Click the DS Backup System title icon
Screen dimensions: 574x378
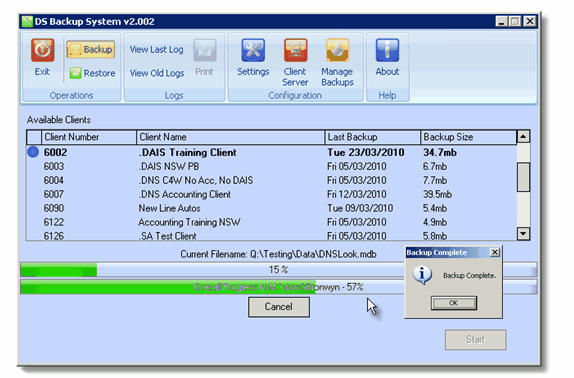coord(27,22)
